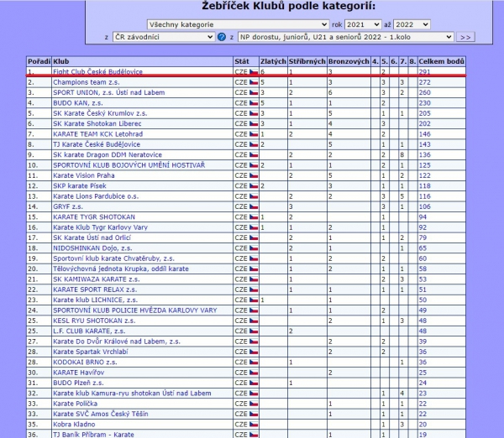Open the Champions team z.s. link
This screenshot has width=504, height=438.
(x=87, y=82)
